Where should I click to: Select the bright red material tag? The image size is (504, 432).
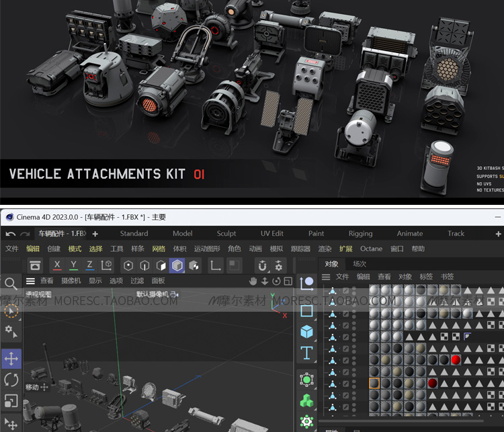pos(456,360)
